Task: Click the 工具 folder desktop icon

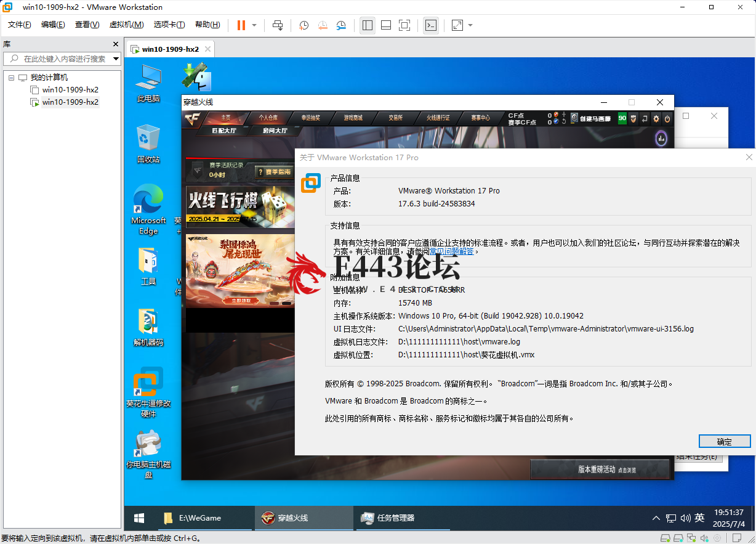Action: point(148,266)
